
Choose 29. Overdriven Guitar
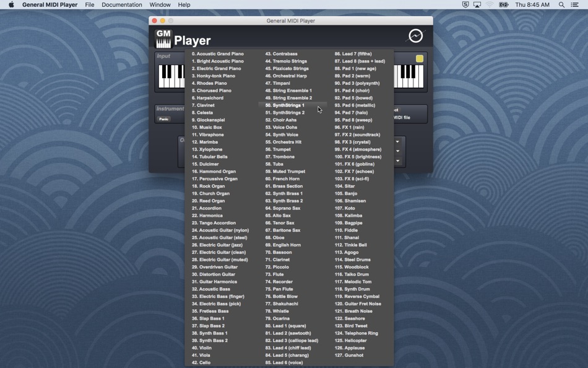(x=215, y=268)
